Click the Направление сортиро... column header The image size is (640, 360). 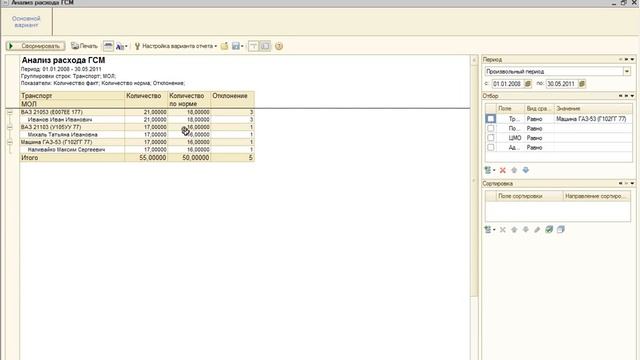point(597,196)
